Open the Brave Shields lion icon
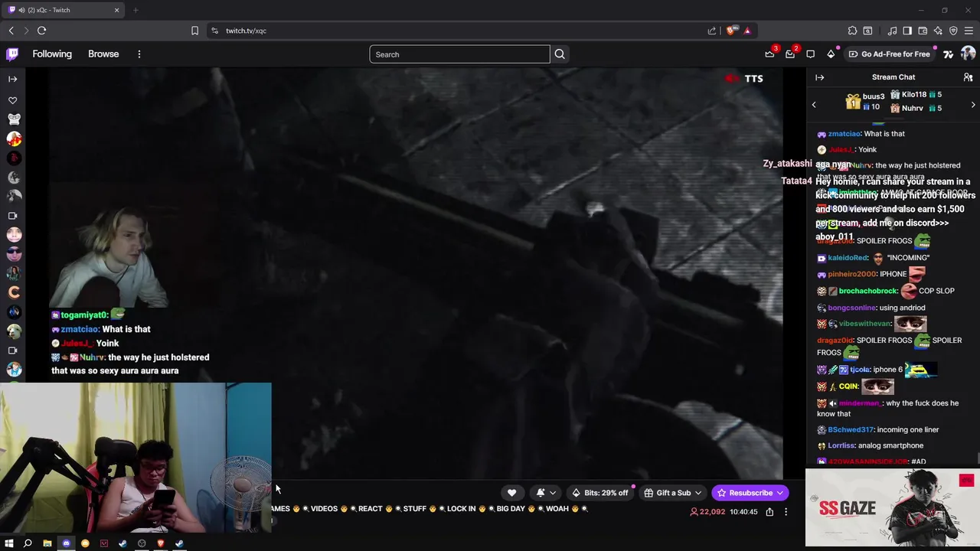Image resolution: width=980 pixels, height=551 pixels. [x=731, y=31]
